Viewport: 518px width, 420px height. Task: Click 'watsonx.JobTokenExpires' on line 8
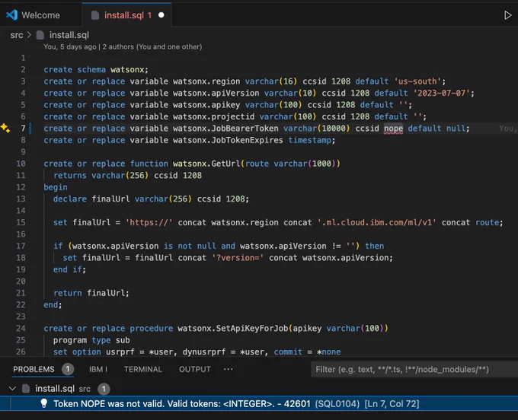point(228,140)
